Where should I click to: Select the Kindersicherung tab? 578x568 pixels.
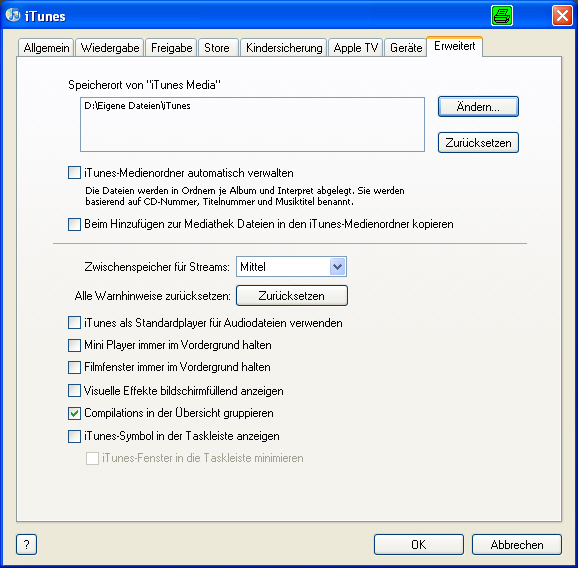click(x=284, y=48)
